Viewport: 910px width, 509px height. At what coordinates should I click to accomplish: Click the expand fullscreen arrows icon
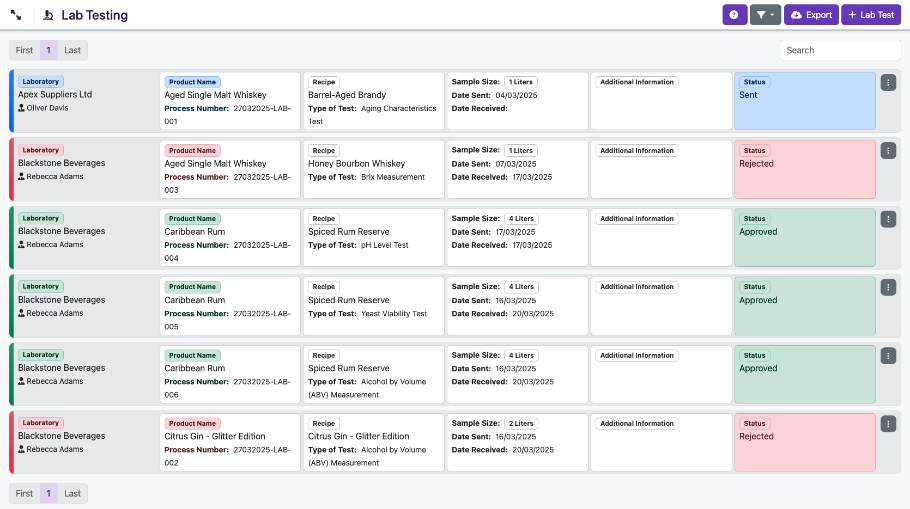tap(17, 16)
